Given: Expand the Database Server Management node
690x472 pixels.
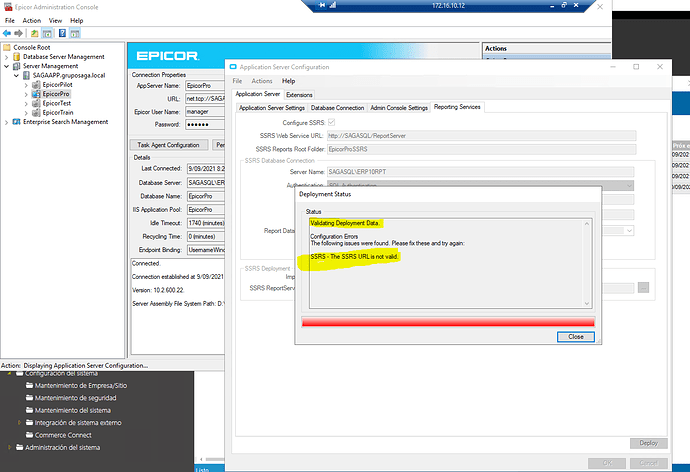Looking at the screenshot, I should pyautogui.click(x=7, y=57).
